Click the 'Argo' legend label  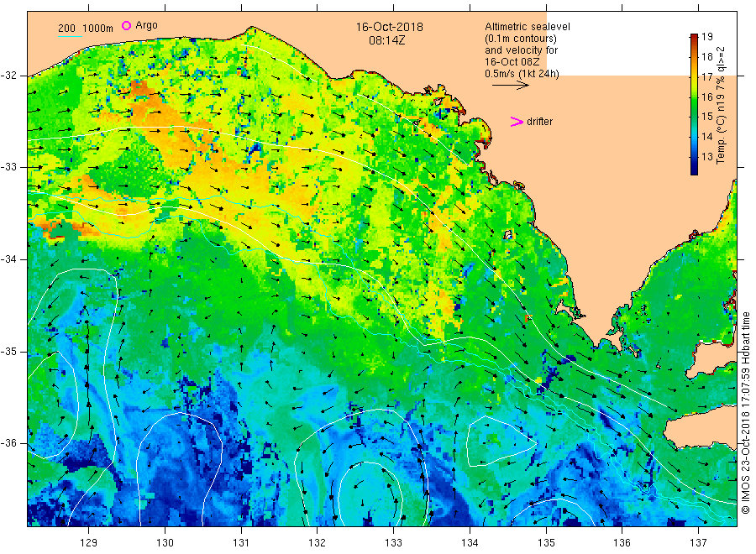[x=146, y=25]
